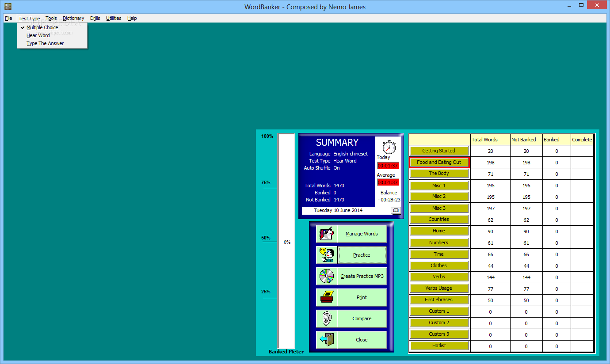Image resolution: width=610 pixels, height=364 pixels.
Task: Click the Create Practice MP3 button
Action: coord(362,276)
